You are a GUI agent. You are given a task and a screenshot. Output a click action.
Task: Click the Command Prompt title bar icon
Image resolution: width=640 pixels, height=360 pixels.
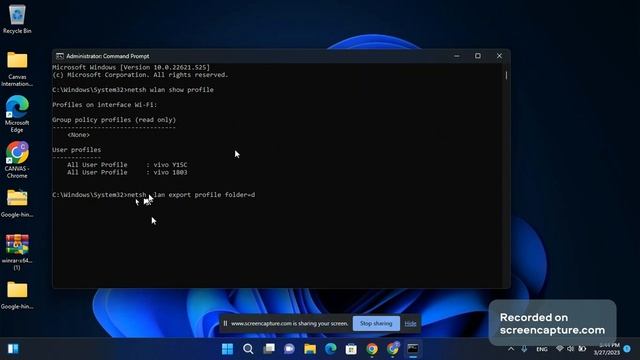click(60, 56)
